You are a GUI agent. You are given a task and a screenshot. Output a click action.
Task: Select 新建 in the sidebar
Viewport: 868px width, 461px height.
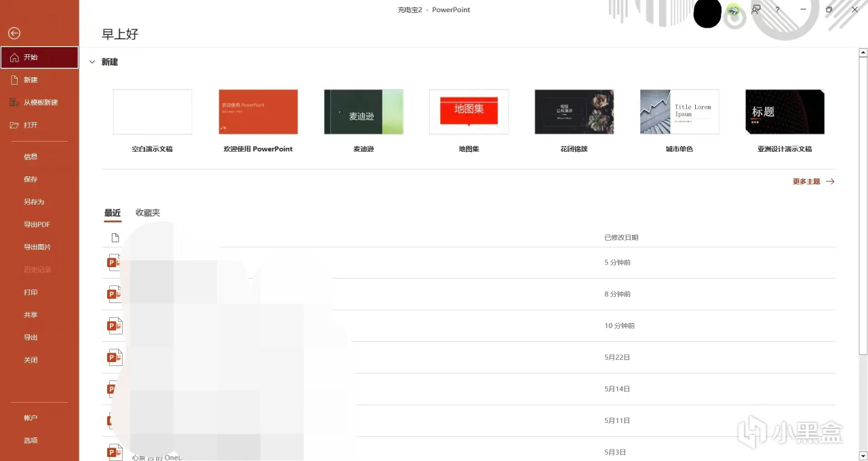[x=39, y=80]
